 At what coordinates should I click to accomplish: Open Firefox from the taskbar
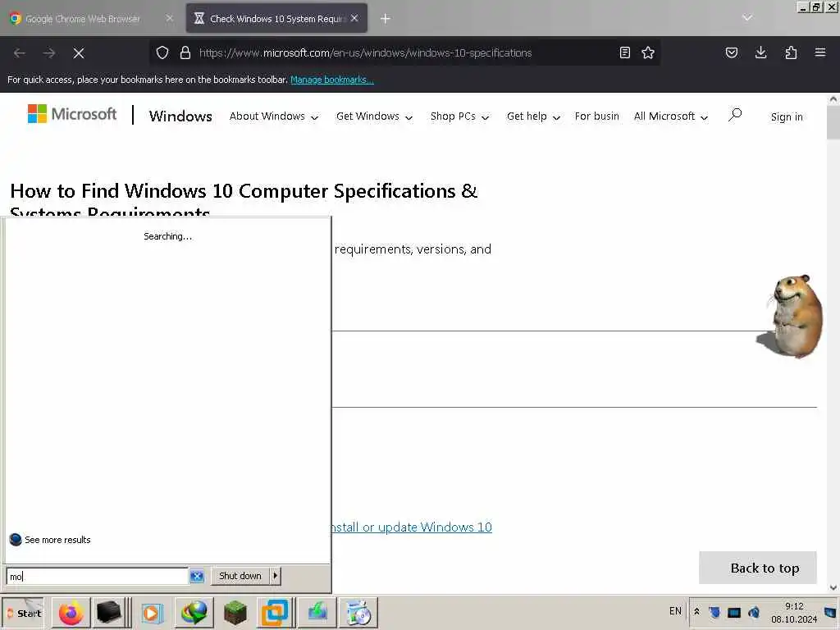(x=71, y=613)
